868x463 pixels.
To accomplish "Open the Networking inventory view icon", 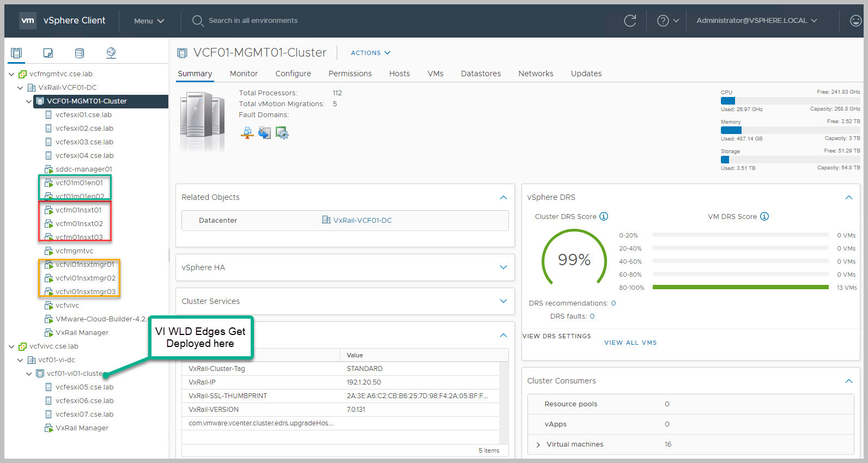I will (x=111, y=53).
